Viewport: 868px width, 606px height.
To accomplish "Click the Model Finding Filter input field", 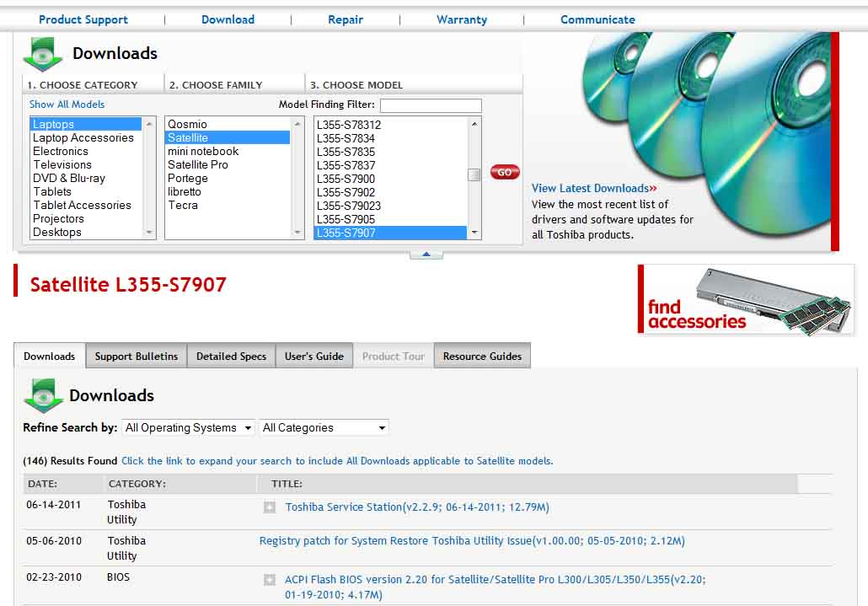I will [431, 105].
